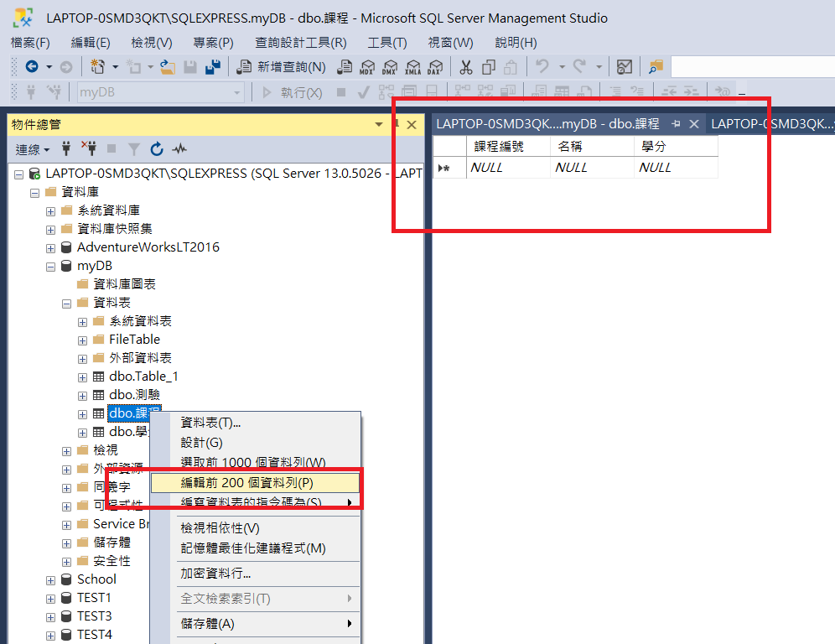The image size is (835, 644).
Task: Click the 學分 column header
Action: [x=676, y=147]
